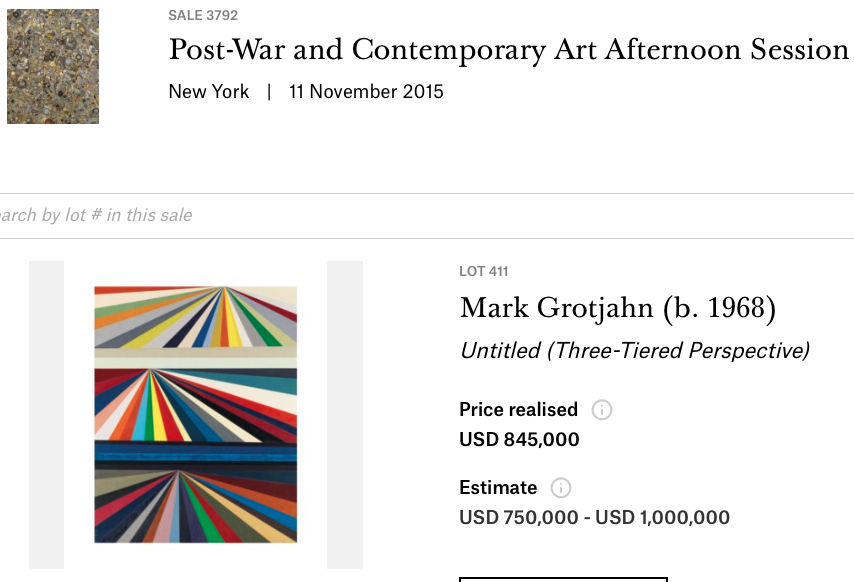Focus the search by lot number field
854x582 pixels.
(x=427, y=216)
